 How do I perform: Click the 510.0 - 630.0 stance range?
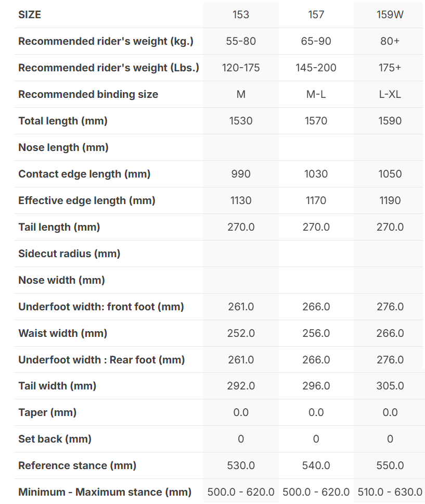click(390, 492)
